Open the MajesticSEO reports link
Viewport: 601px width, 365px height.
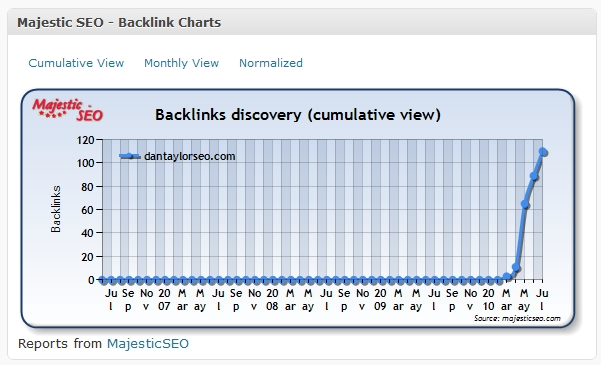pyautogui.click(x=148, y=344)
